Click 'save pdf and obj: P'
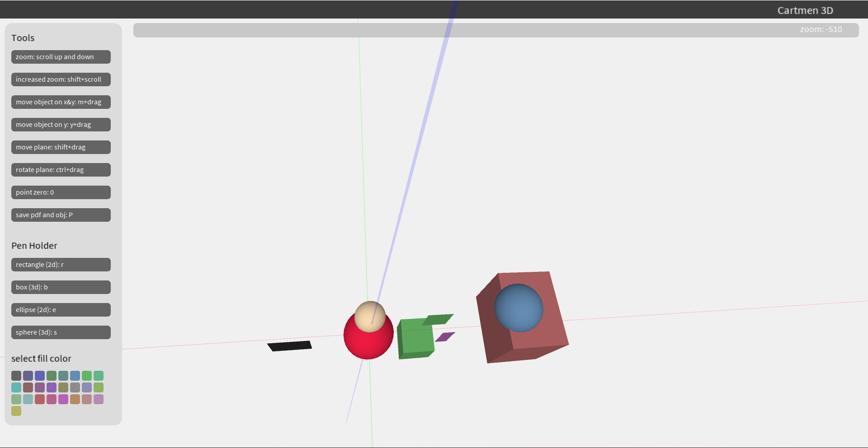This screenshot has width=868, height=448. [61, 215]
